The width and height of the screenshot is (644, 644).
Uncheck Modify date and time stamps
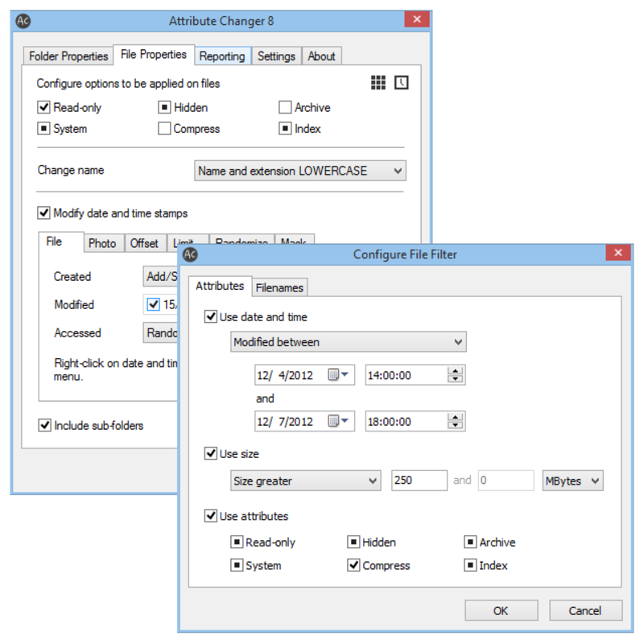pos(44,213)
